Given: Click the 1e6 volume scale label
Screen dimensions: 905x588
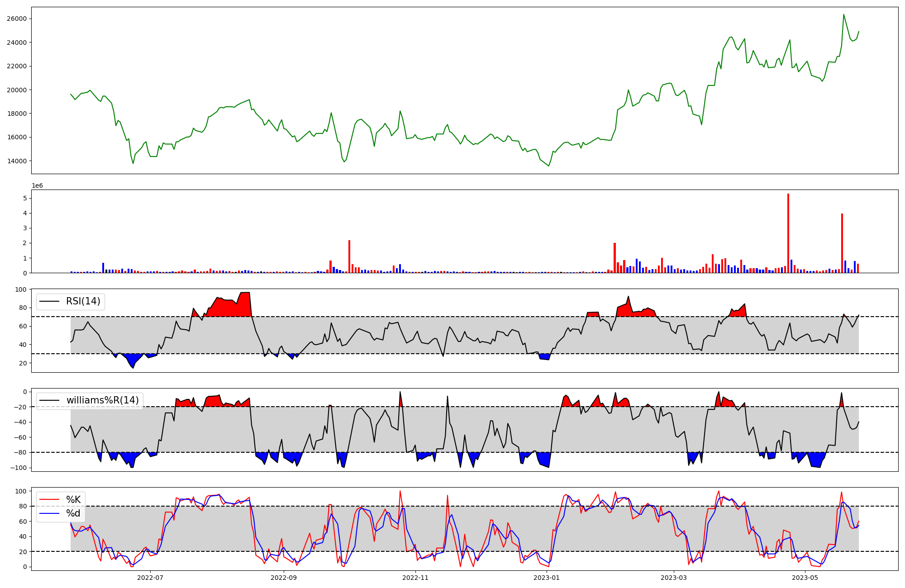Looking at the screenshot, I should (37, 186).
